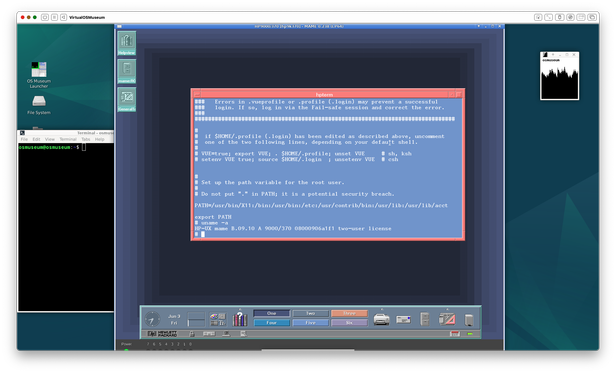Open the Style Manager palette icon
Image resolution: width=616 pixels, height=373 pixels.
pos(218,319)
